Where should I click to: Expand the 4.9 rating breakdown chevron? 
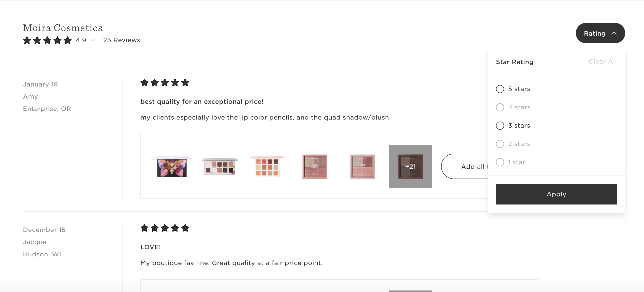pyautogui.click(x=93, y=40)
